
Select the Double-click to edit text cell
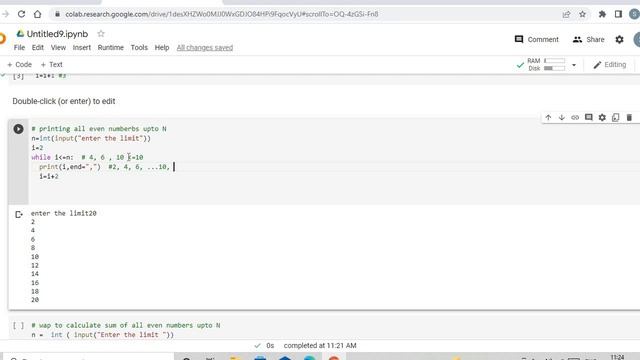pyautogui.click(x=64, y=101)
